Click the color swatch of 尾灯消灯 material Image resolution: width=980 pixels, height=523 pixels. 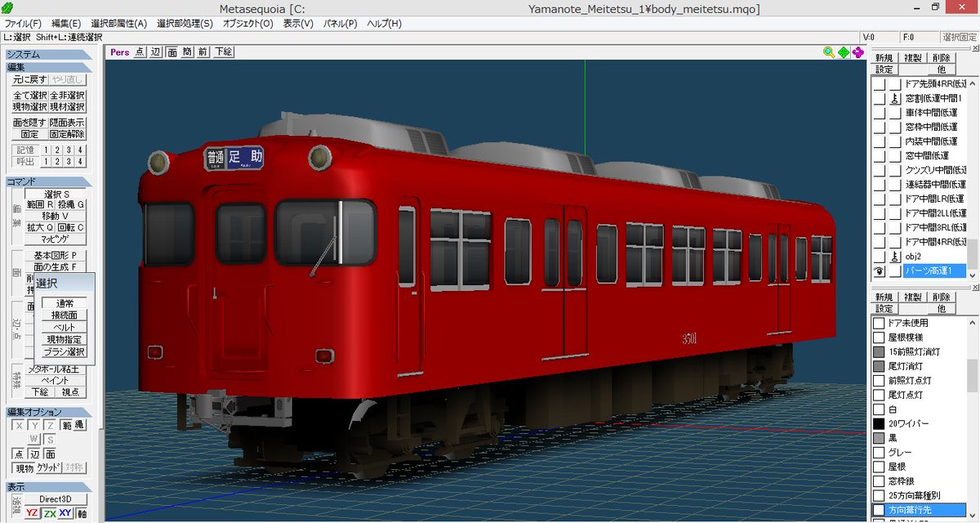pos(879,366)
